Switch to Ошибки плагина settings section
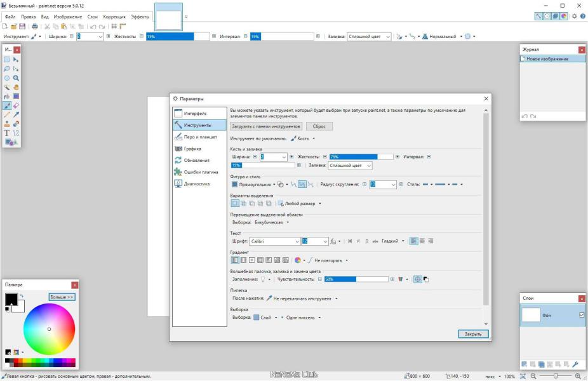 199,172
